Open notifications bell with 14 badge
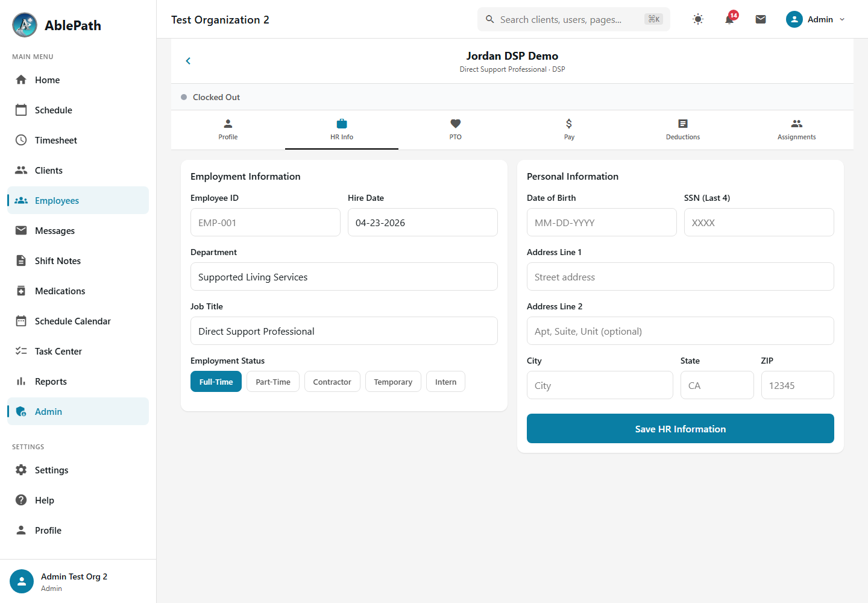This screenshot has width=868, height=603. point(729,19)
